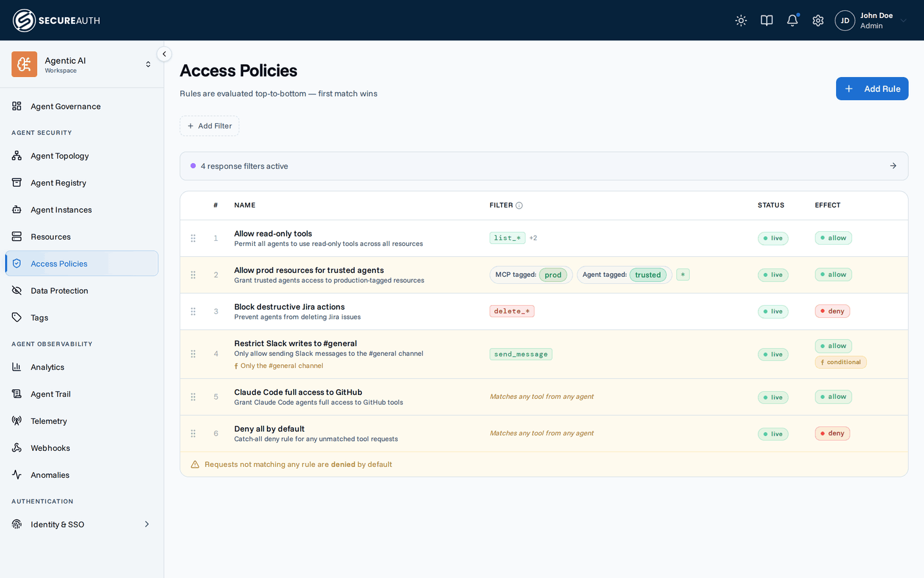Click the Add Rule button
This screenshot has height=578, width=924.
pos(872,89)
